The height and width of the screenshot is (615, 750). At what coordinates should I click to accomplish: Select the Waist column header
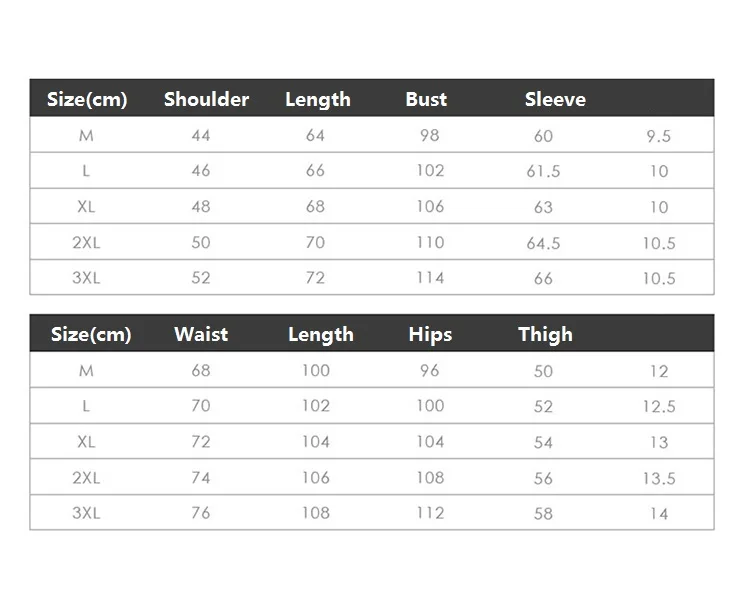[201, 334]
